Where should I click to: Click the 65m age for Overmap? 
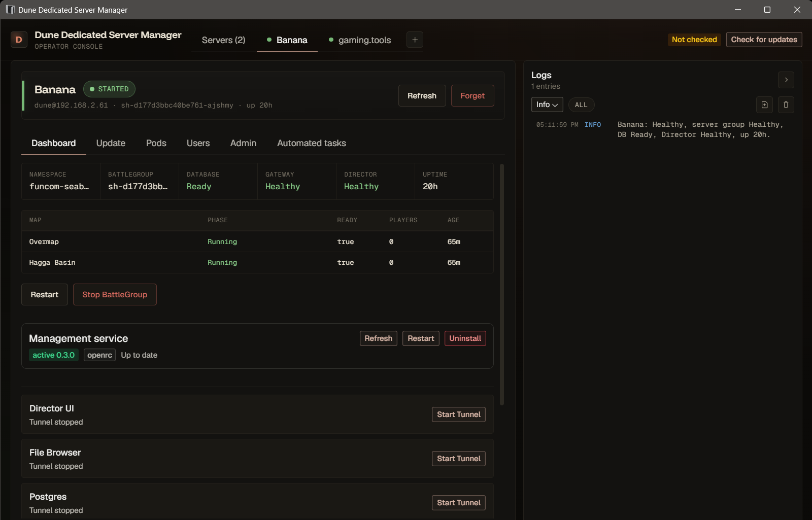coord(454,241)
